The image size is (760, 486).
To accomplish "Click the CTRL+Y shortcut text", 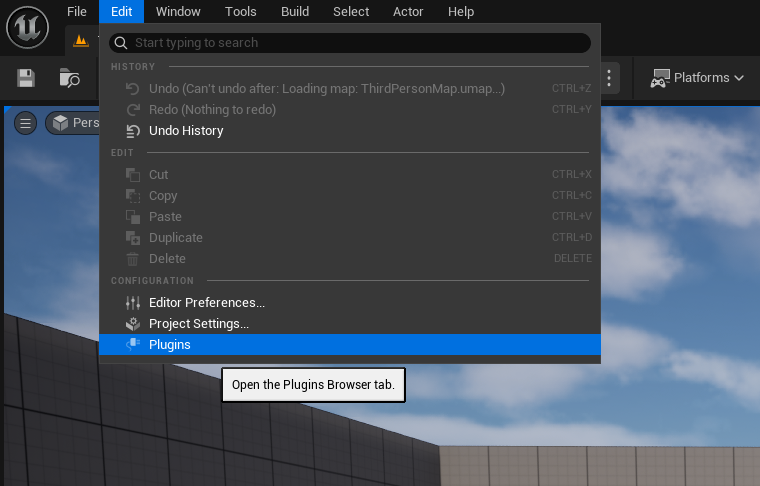I will tap(571, 109).
